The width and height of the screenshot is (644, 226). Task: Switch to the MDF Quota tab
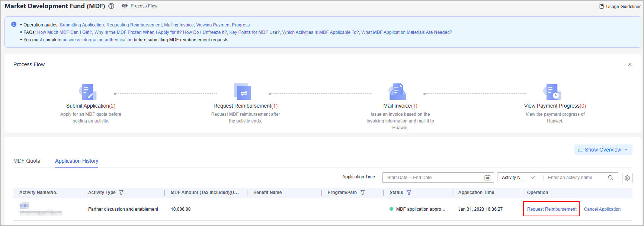[27, 161]
